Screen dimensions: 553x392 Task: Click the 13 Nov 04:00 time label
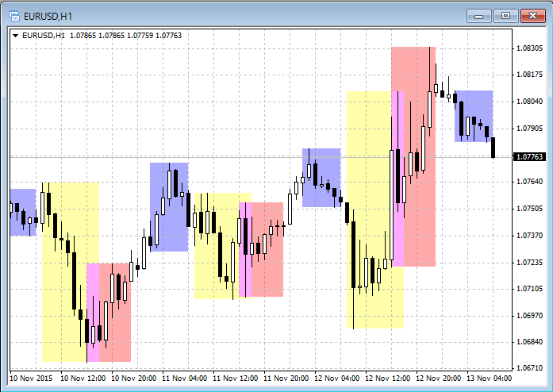point(490,379)
